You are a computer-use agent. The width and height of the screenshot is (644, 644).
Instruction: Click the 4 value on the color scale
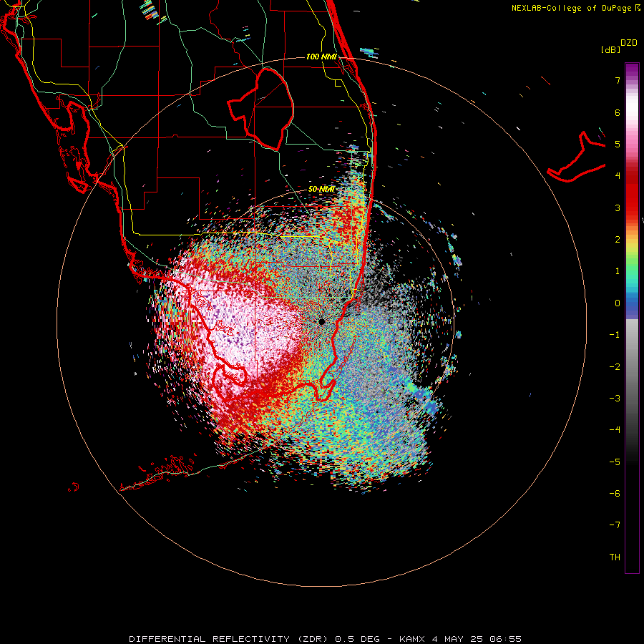[618, 176]
